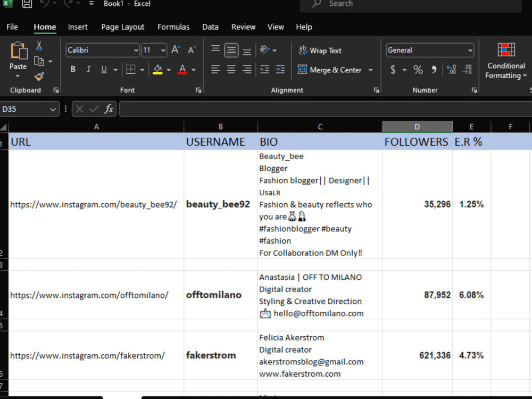
Task: Switch to the View tab
Action: click(x=276, y=27)
